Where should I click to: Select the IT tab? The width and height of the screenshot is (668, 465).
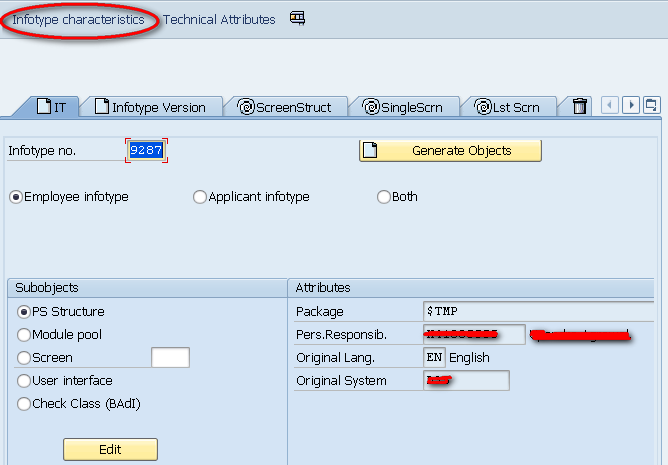[x=51, y=107]
